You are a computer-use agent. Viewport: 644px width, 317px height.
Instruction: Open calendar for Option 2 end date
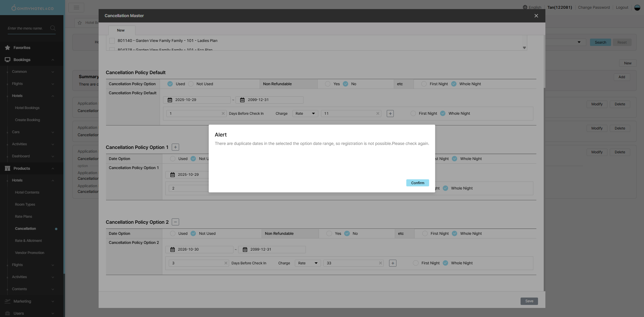coord(245,250)
